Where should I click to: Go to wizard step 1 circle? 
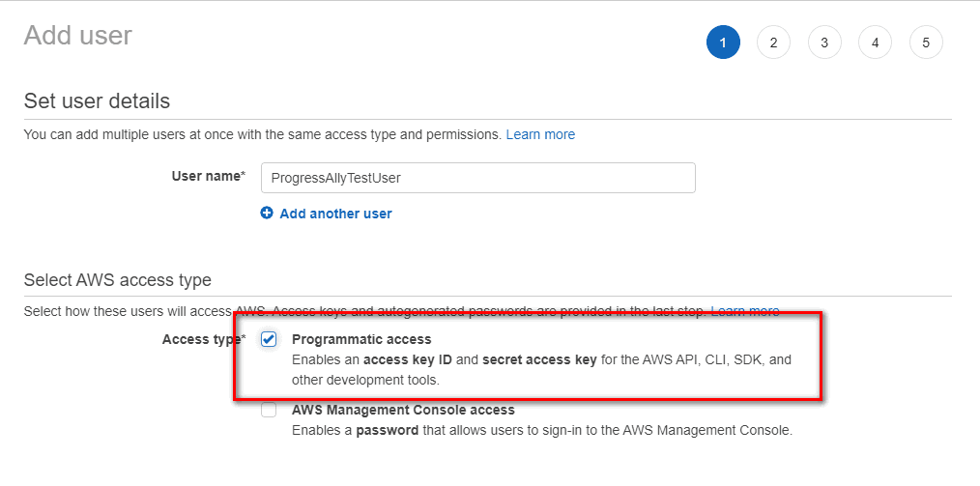723,43
